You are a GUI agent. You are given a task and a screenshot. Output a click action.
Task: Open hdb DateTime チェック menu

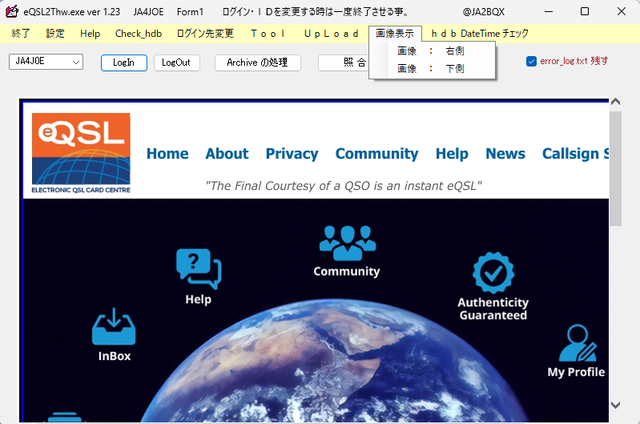click(480, 33)
